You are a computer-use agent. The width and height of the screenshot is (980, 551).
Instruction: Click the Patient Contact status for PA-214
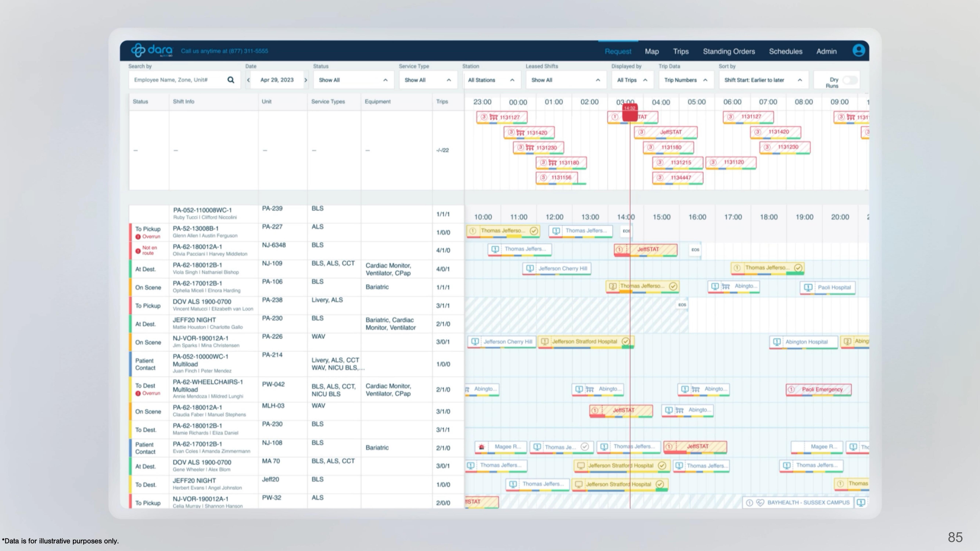tap(145, 364)
